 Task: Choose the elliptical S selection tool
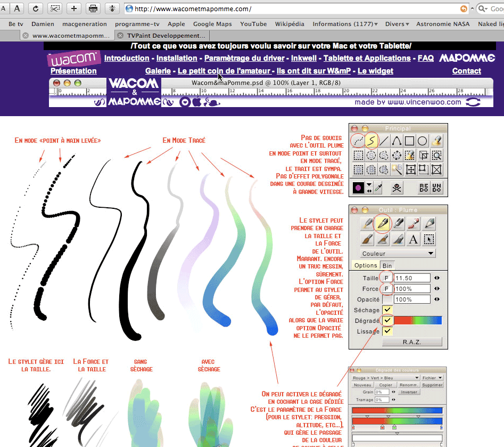point(371,156)
